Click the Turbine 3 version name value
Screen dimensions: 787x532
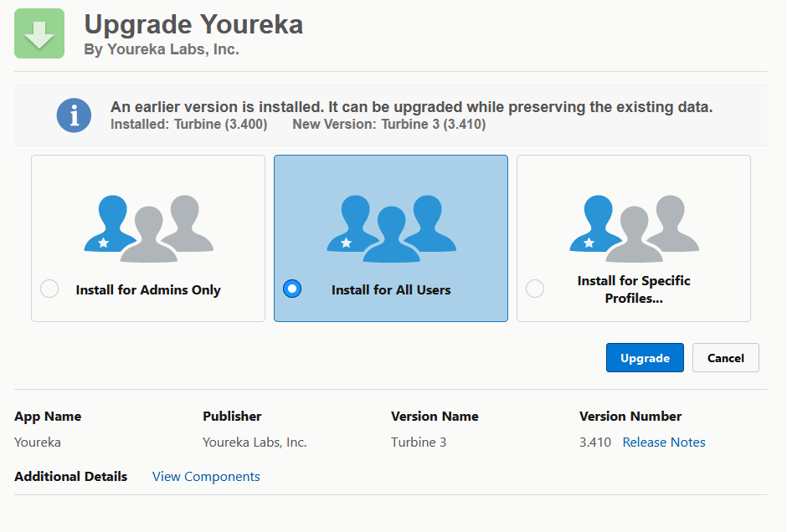click(x=419, y=442)
